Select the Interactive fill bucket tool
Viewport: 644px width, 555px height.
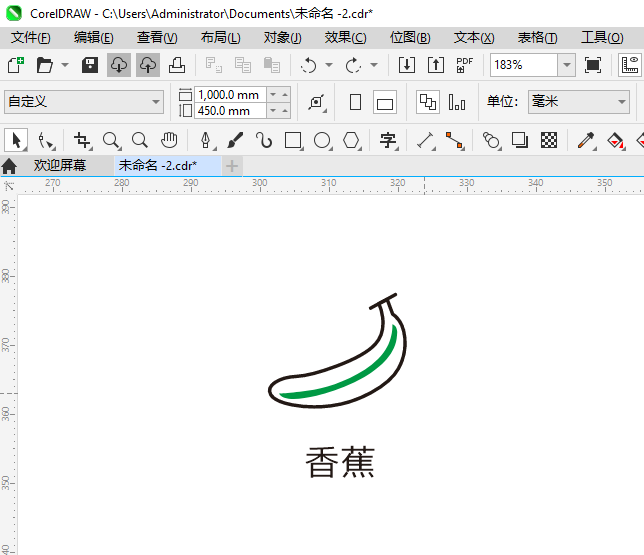pyautogui.click(x=615, y=140)
